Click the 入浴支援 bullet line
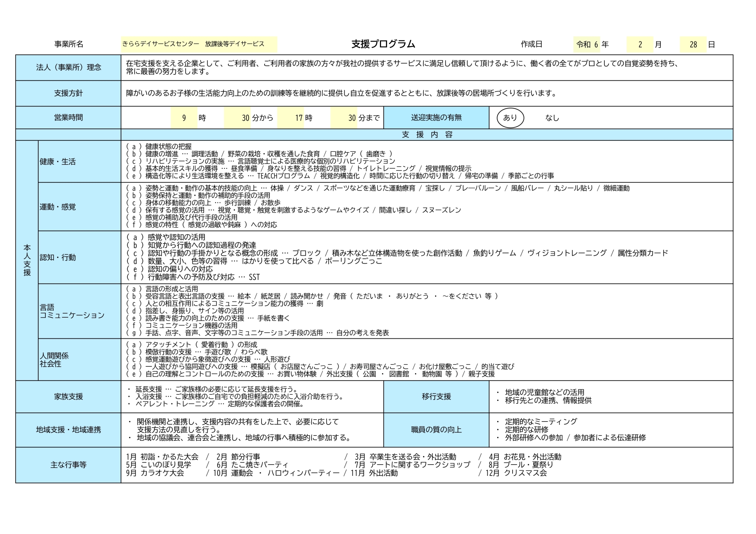This screenshot has height=534, width=756. tap(236, 397)
